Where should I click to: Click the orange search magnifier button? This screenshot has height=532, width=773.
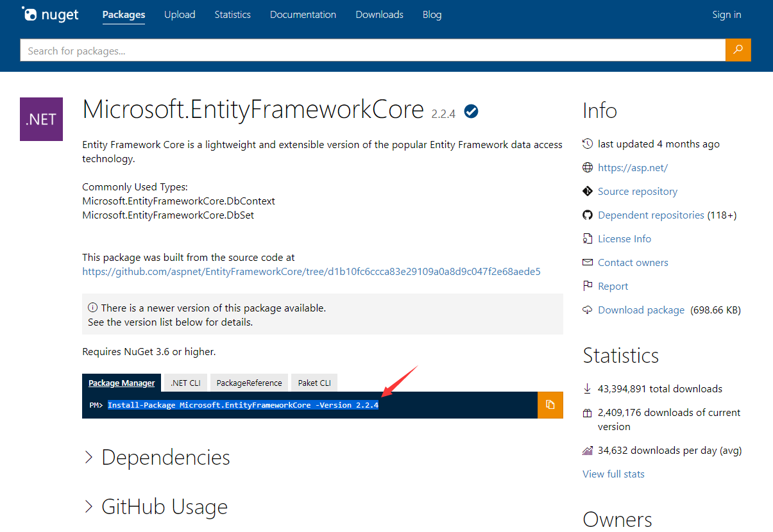738,50
